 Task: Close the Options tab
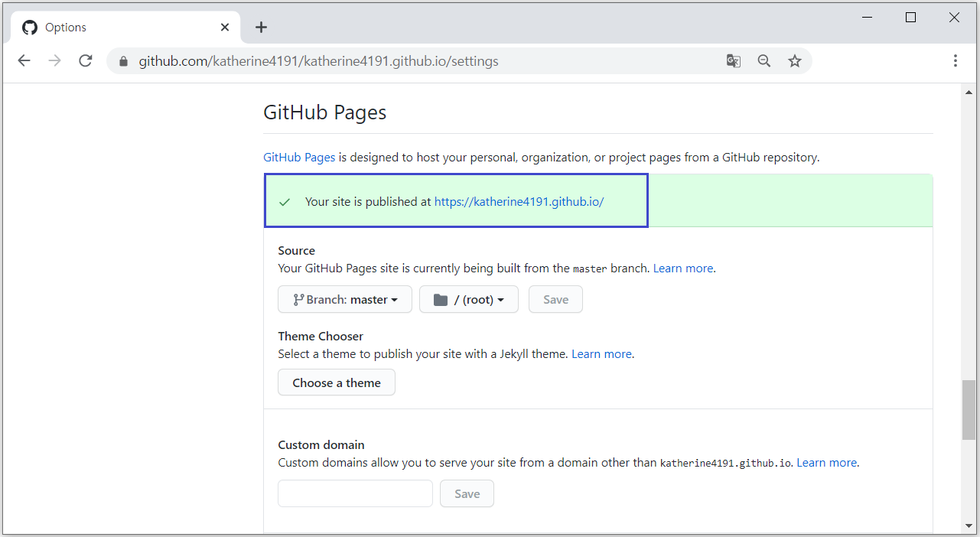[x=225, y=28]
